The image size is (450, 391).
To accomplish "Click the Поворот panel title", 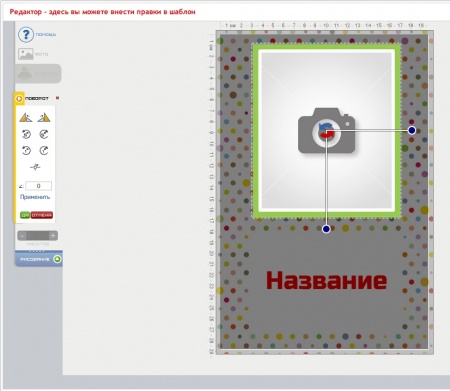I will [37, 99].
